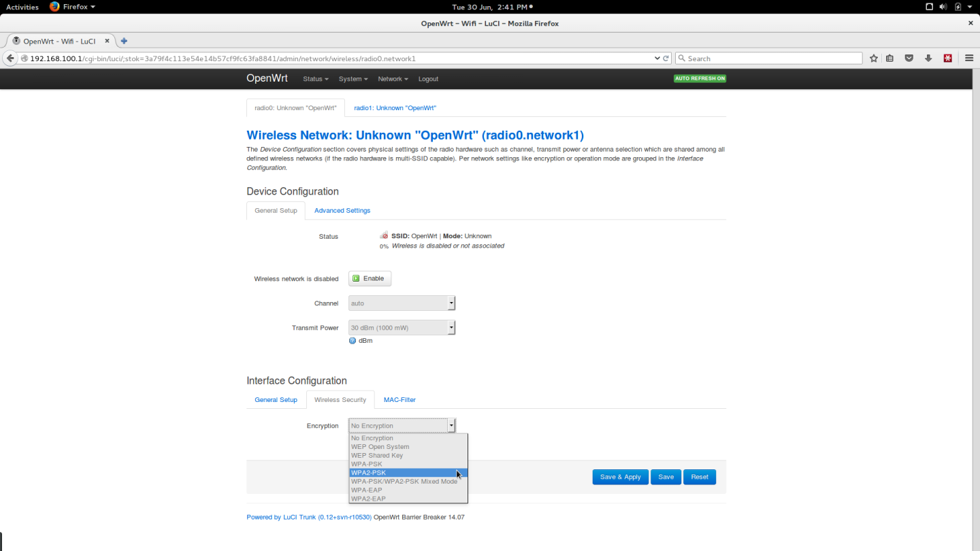The width and height of the screenshot is (980, 551).
Task: Select Interface Configuration General Setup tab
Action: coord(276,400)
